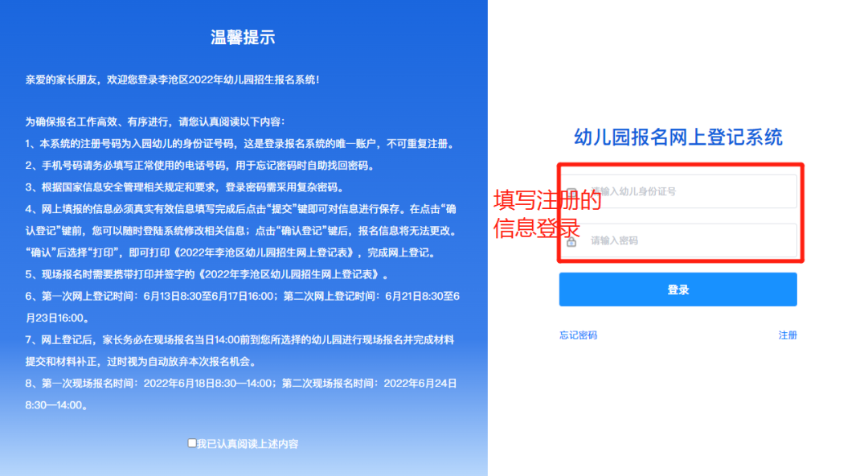This screenshot has width=868, height=476.
Task: Click the lock icon in password field
Action: click(x=571, y=241)
